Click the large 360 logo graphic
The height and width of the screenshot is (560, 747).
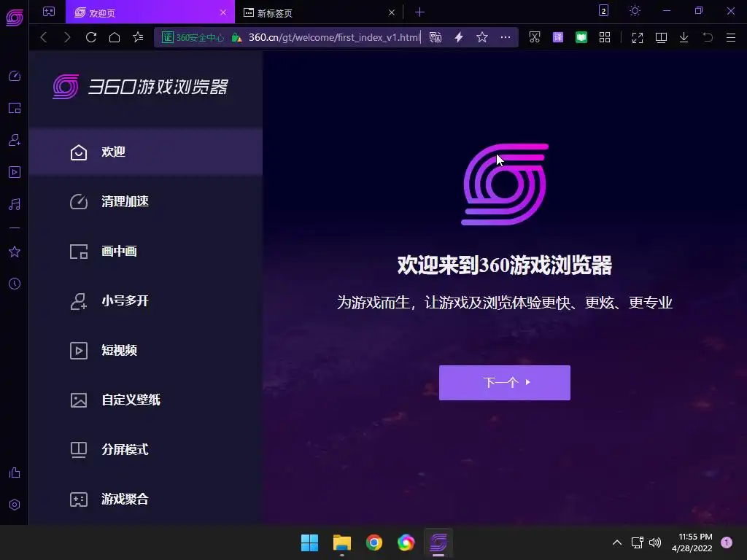[x=505, y=184]
